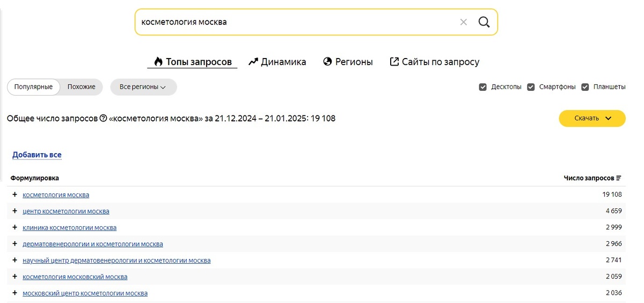Screen dimensions: 644x303
Task: Click the magnifier search icon
Action: point(484,22)
